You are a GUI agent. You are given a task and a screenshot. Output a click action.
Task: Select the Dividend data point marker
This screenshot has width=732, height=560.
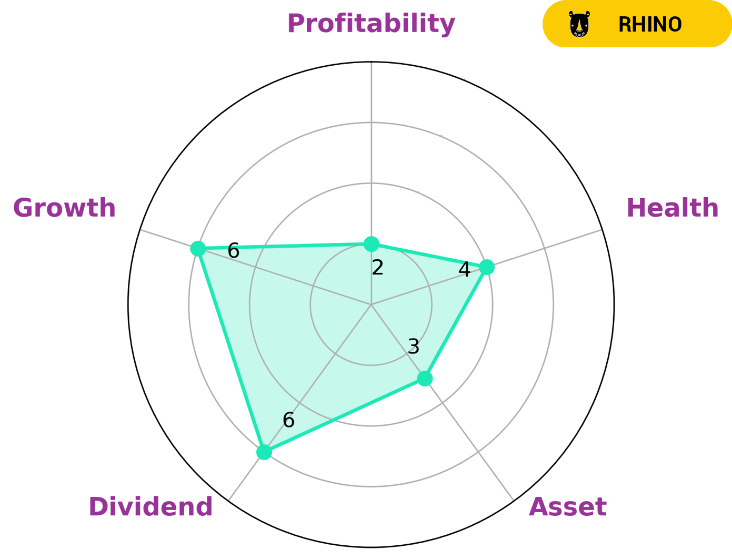point(264,452)
